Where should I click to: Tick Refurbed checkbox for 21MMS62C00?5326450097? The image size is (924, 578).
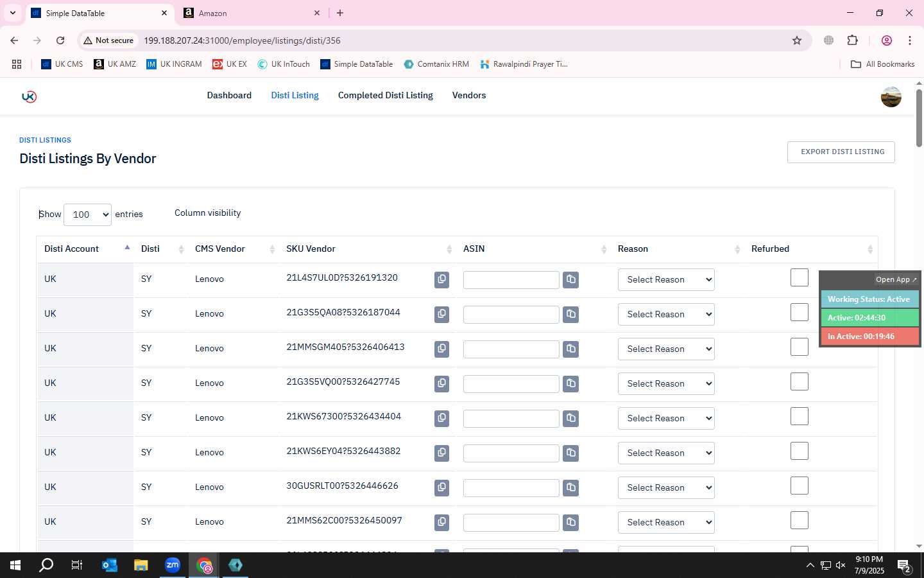pyautogui.click(x=800, y=520)
